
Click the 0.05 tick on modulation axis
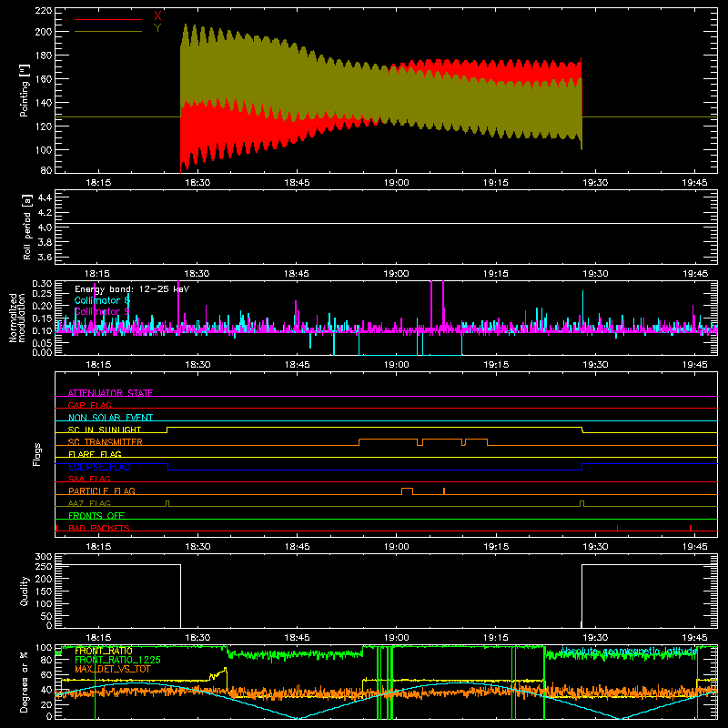coord(42,343)
